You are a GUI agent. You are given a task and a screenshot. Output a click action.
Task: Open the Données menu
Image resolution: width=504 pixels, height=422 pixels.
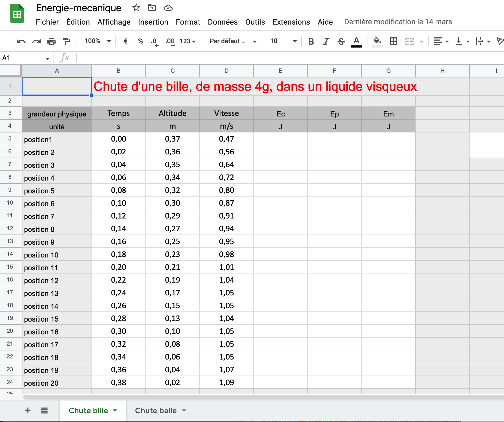223,22
